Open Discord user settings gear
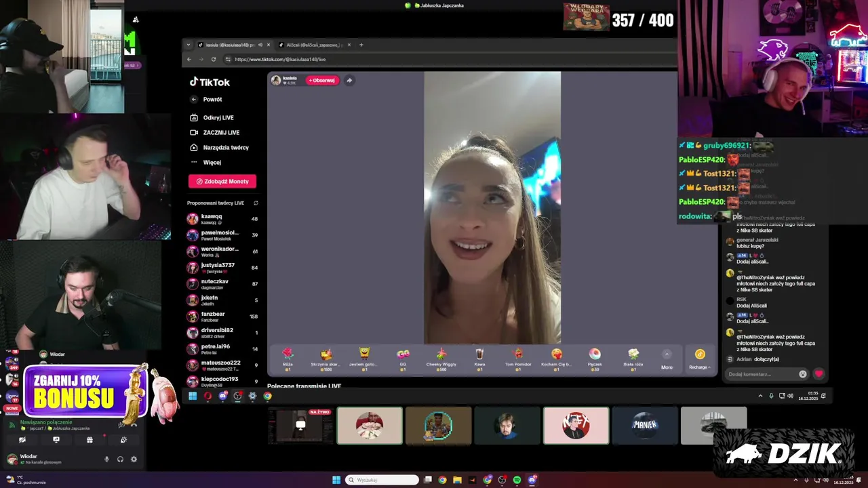The height and width of the screenshot is (488, 868). click(134, 459)
